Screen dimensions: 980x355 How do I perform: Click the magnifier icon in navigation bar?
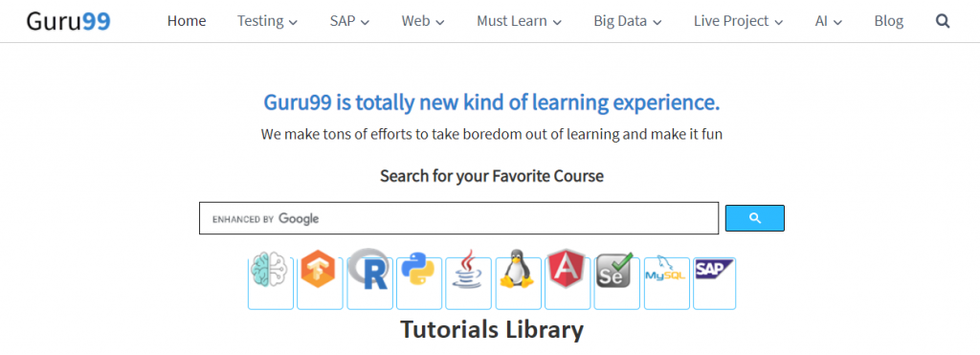(x=943, y=21)
